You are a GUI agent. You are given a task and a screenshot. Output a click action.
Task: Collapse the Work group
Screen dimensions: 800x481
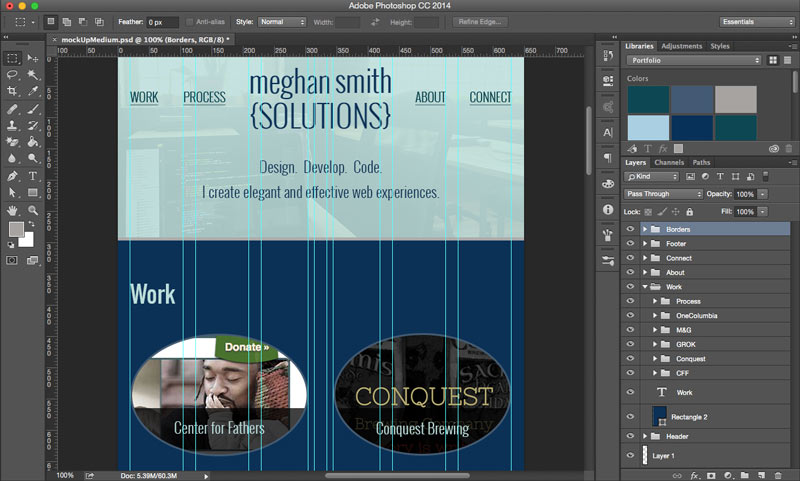click(x=645, y=287)
